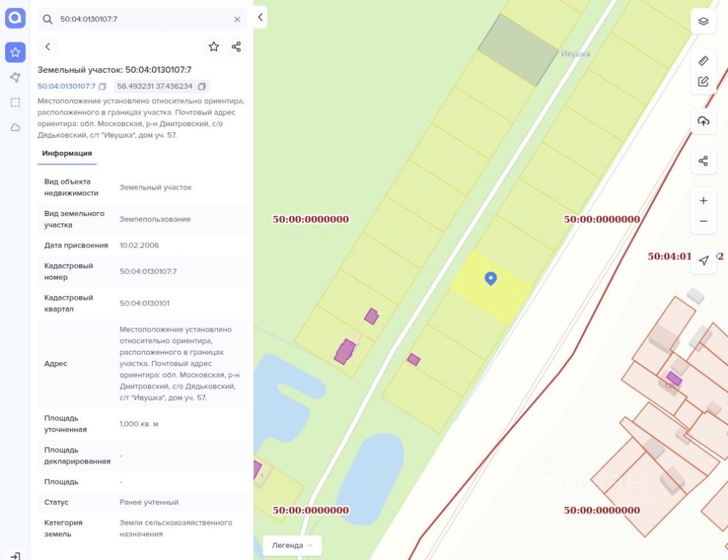Click status value Ранее учтенный
This screenshot has width=728, height=560.
(149, 503)
